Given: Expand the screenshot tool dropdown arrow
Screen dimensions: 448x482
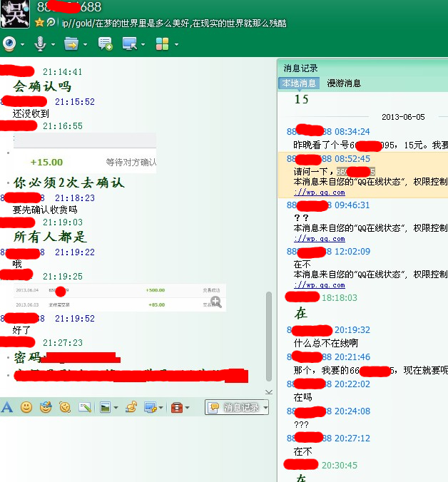Looking at the screenshot, I should (161, 408).
